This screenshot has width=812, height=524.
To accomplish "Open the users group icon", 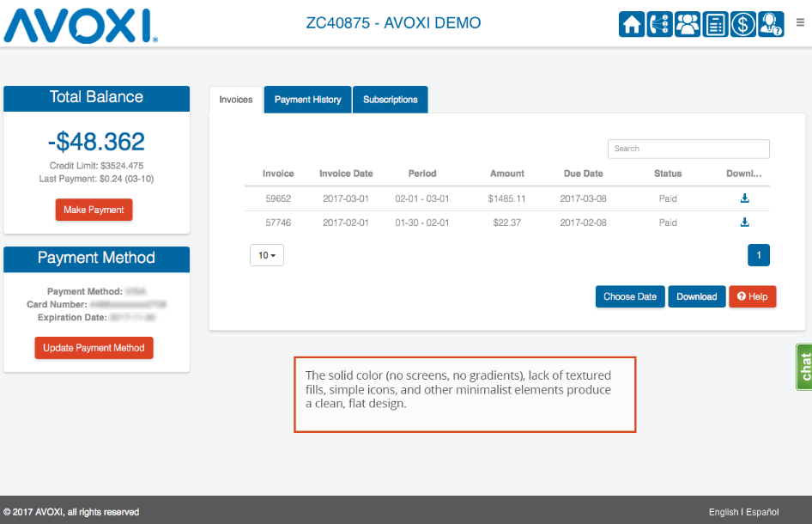I will [688, 24].
